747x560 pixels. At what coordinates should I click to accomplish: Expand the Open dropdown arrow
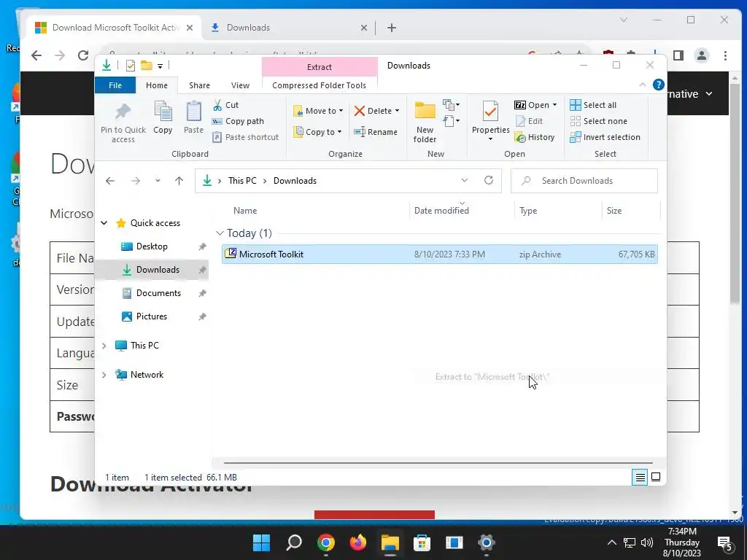click(554, 105)
